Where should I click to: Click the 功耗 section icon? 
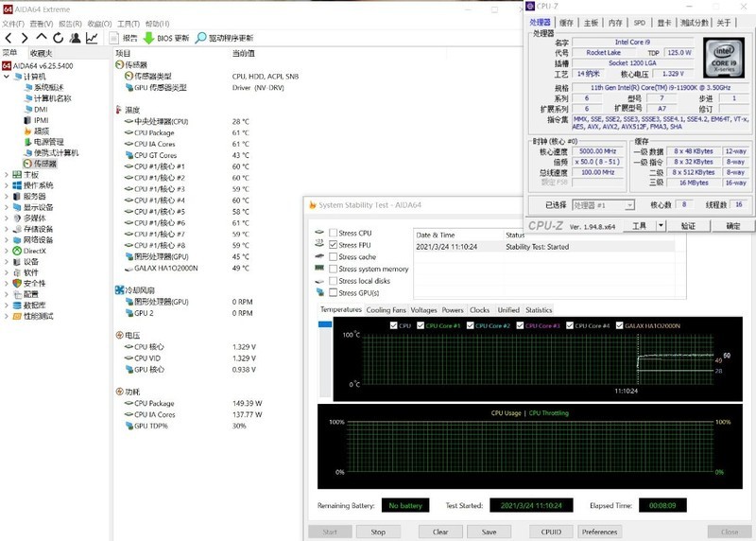[120, 392]
